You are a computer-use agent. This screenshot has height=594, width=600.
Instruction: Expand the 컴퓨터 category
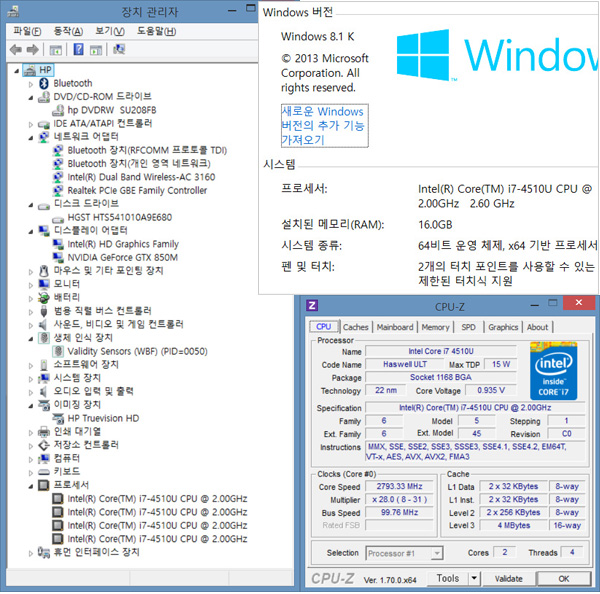tap(31, 459)
